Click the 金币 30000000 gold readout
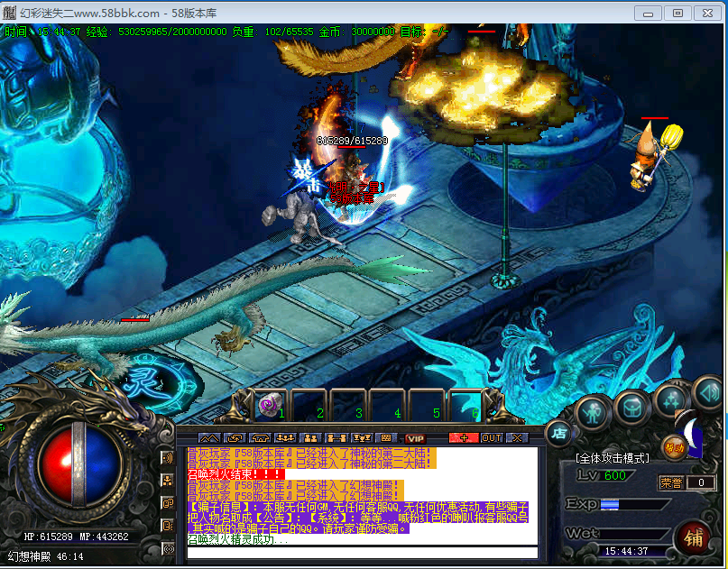The image size is (728, 569). (357, 32)
